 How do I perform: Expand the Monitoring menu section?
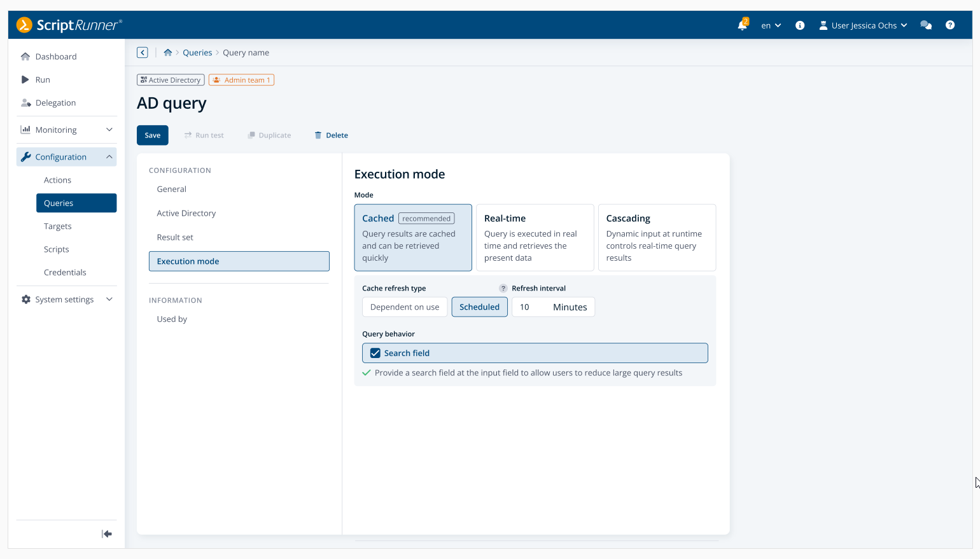click(x=66, y=130)
